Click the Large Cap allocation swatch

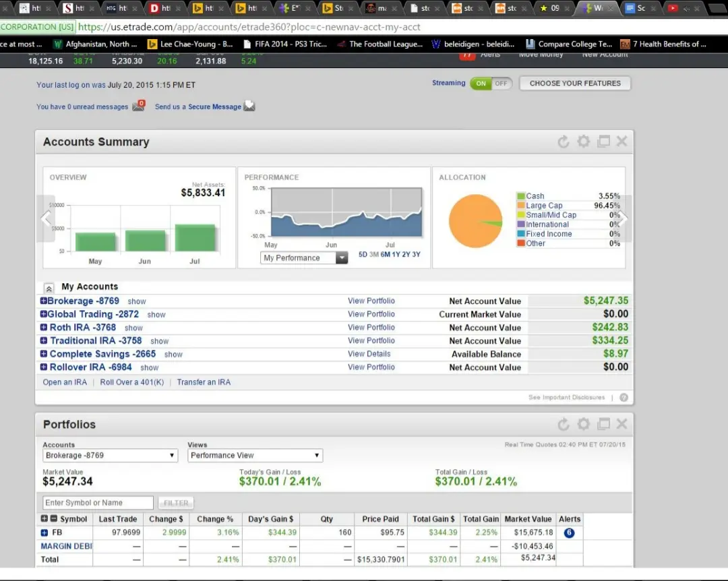click(521, 206)
